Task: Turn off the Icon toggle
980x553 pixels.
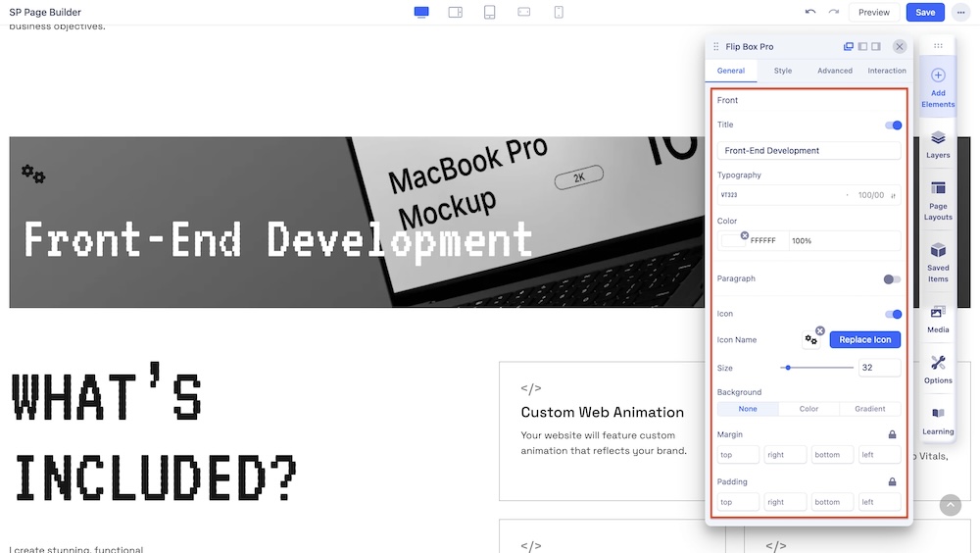Action: tap(893, 315)
